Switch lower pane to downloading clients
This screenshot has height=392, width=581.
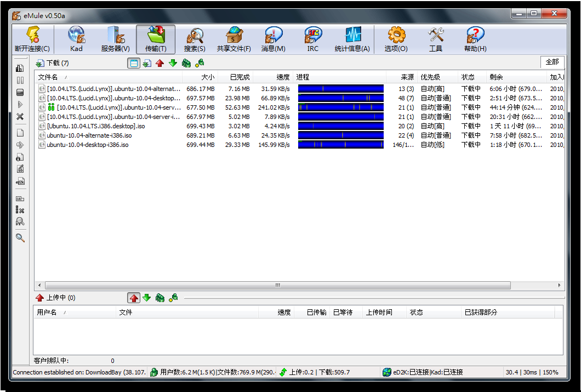click(147, 298)
